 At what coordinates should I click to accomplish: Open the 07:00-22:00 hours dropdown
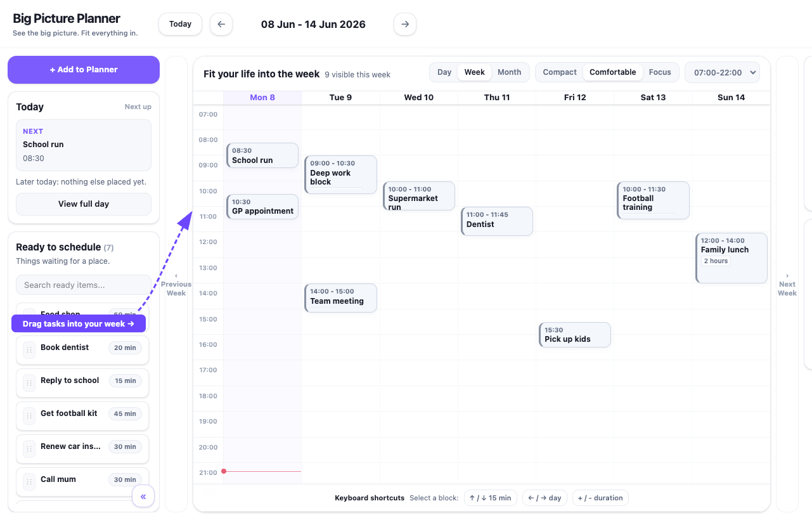tap(722, 72)
